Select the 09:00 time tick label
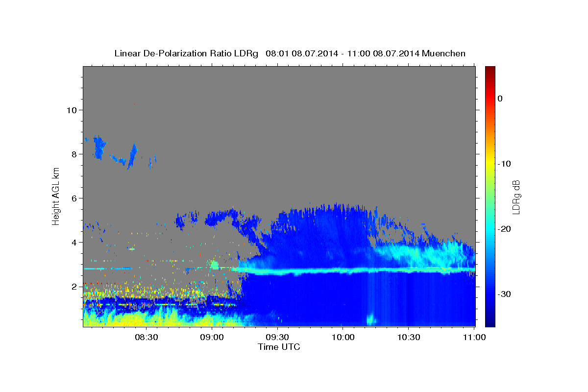The image size is (588, 392). point(212,338)
